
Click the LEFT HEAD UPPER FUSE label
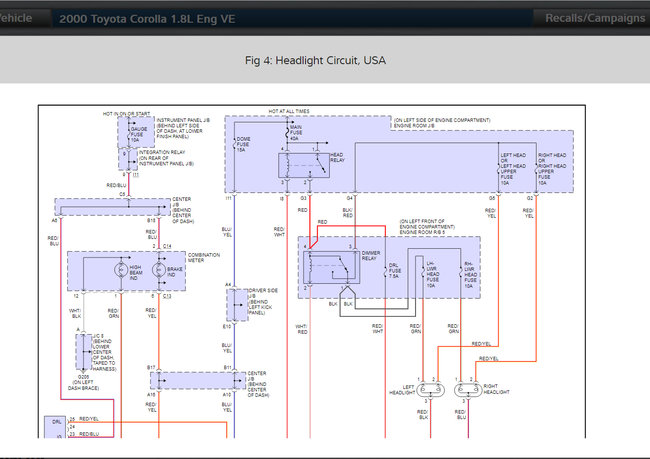click(x=513, y=169)
